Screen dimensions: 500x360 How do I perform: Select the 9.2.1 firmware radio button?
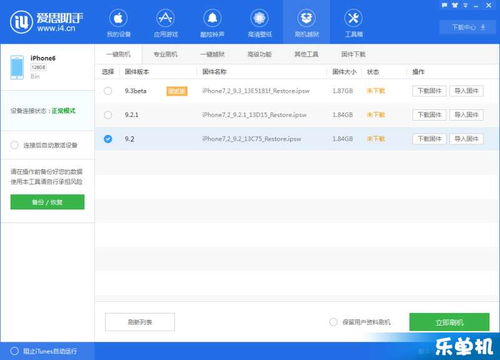[x=108, y=115]
